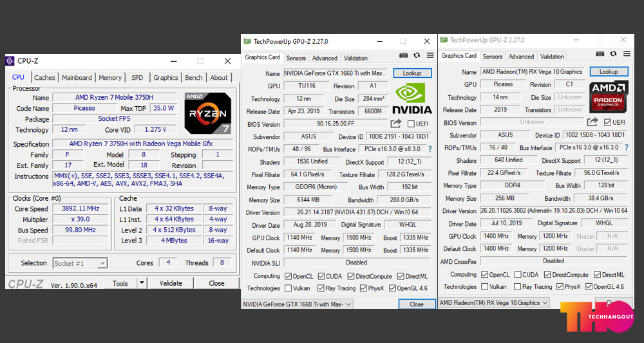Click the Close button in NVIDIA GPU-Z

(417, 304)
